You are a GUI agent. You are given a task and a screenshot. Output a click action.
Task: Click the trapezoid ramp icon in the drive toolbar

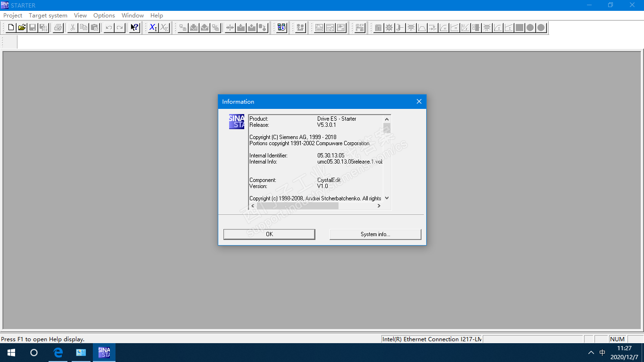coord(422,27)
